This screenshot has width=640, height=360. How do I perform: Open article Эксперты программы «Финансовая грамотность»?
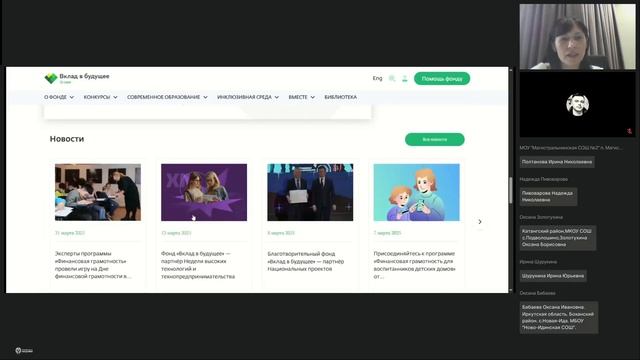coord(93,265)
